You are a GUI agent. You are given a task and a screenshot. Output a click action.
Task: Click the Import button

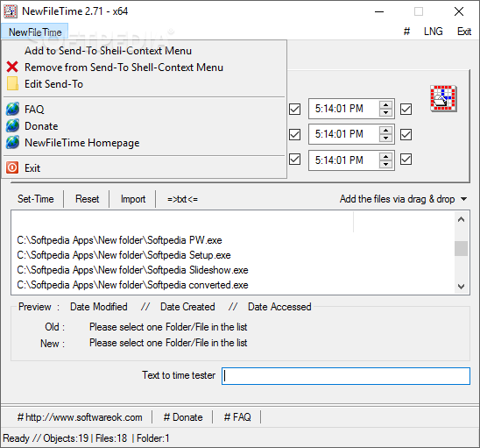133,199
